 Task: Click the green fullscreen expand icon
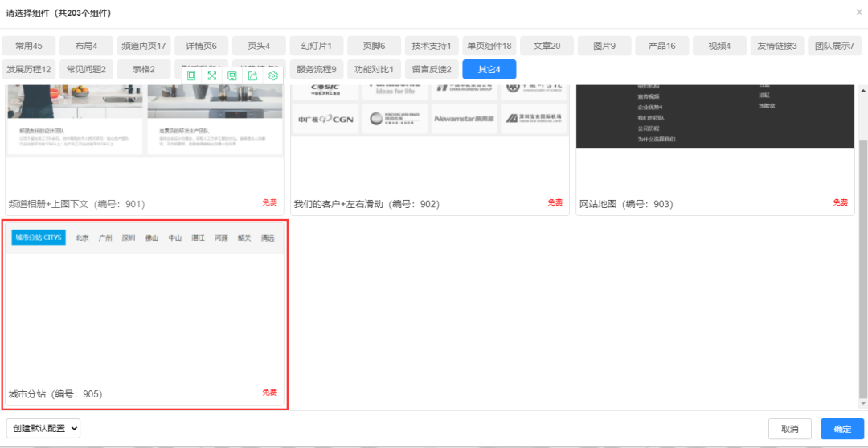pos(211,75)
